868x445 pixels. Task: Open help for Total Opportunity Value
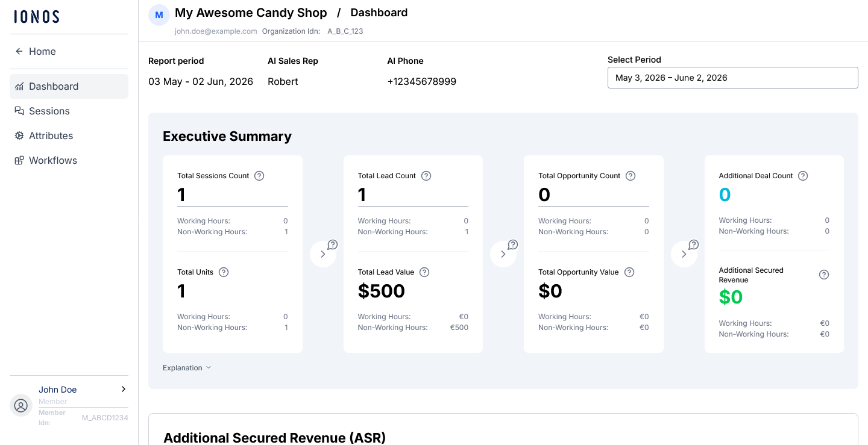tap(629, 272)
